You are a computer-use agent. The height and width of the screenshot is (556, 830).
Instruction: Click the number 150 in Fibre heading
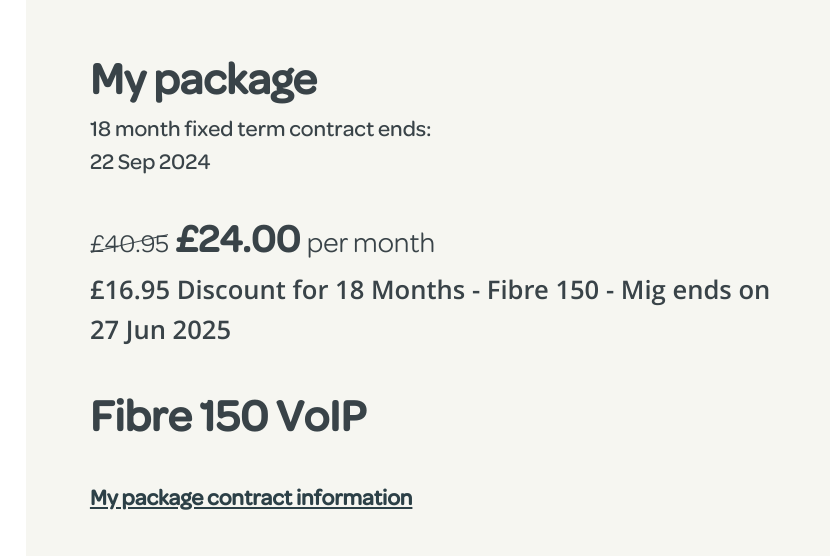(x=233, y=416)
